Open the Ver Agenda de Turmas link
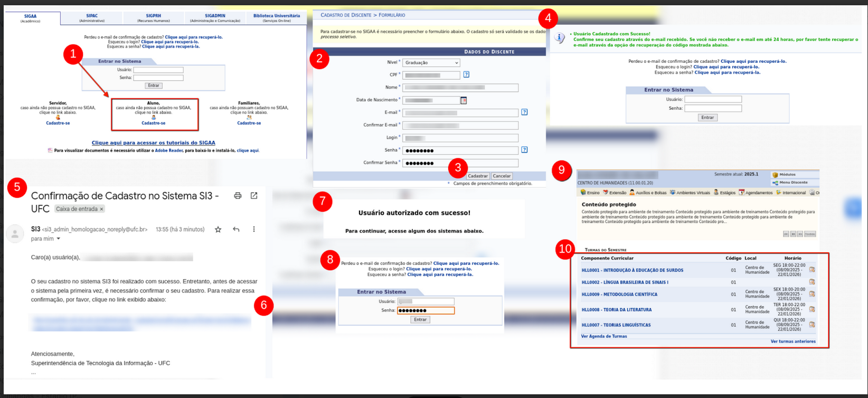This screenshot has width=868, height=398. pos(603,336)
